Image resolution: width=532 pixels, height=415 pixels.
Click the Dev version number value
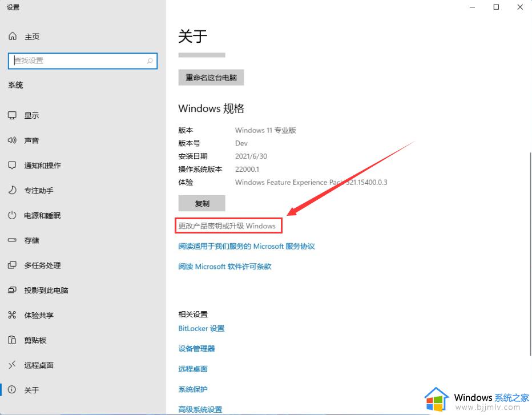[x=241, y=143]
